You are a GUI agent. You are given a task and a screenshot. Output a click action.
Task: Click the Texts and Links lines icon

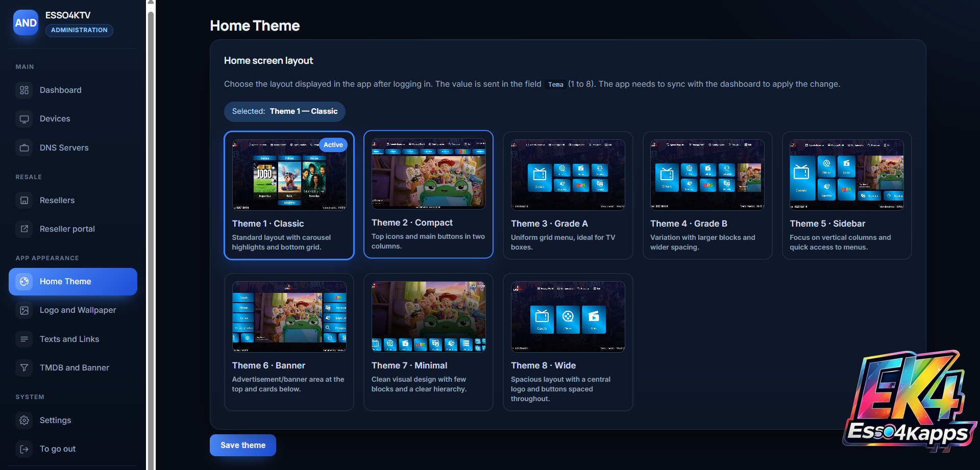pos(24,339)
